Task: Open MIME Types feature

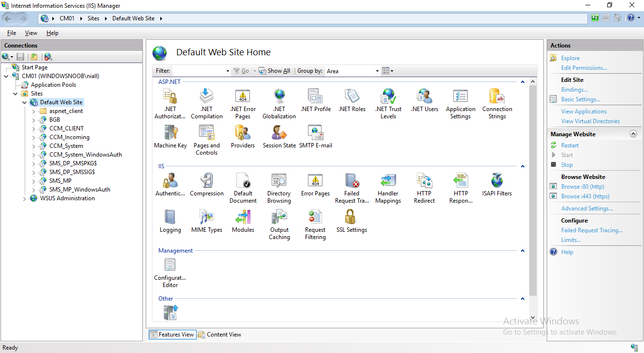Action: [207, 221]
